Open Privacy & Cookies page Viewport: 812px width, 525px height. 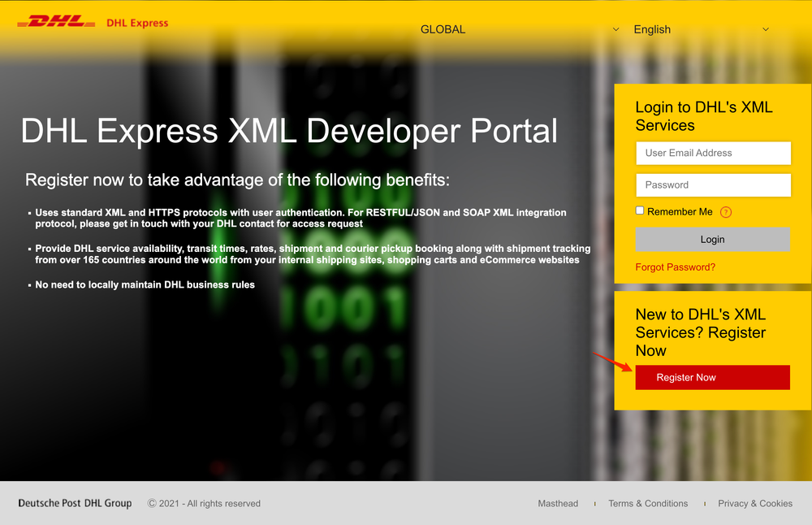[755, 503]
